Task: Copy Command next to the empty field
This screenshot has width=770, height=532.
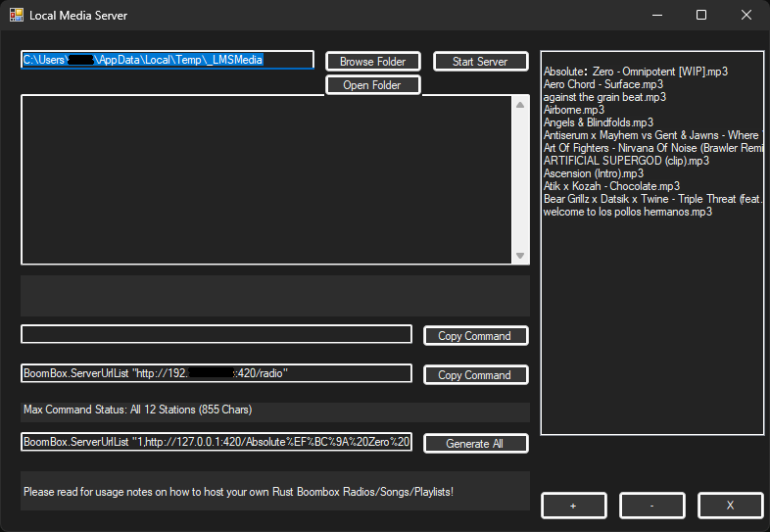Action: tap(475, 335)
